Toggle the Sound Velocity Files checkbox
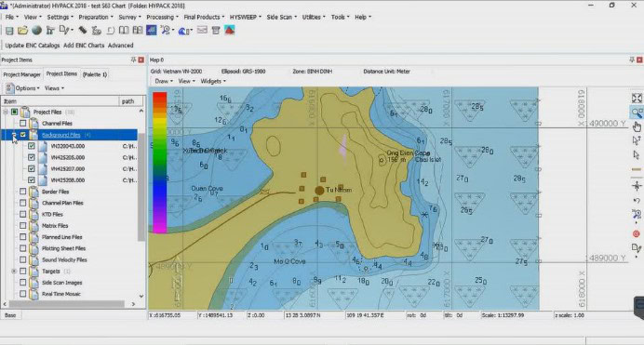Screen dimensions: 644x345 coord(22,259)
